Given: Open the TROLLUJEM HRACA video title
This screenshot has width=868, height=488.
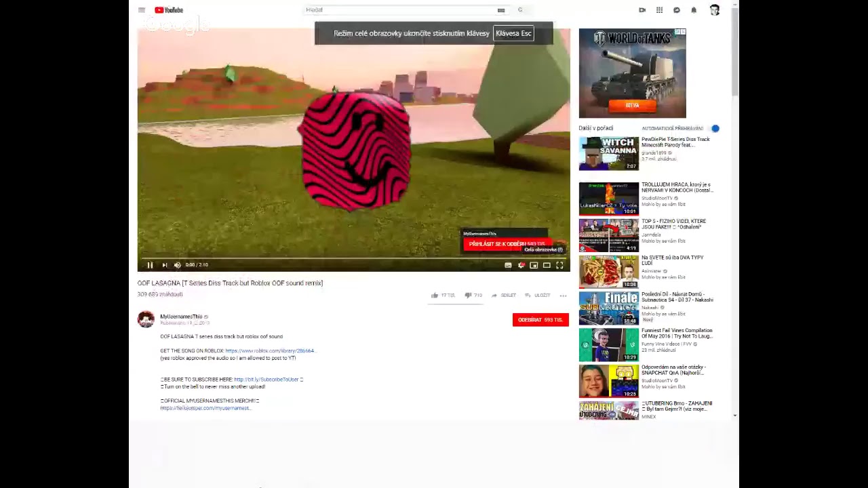Looking at the screenshot, I should tap(677, 187).
